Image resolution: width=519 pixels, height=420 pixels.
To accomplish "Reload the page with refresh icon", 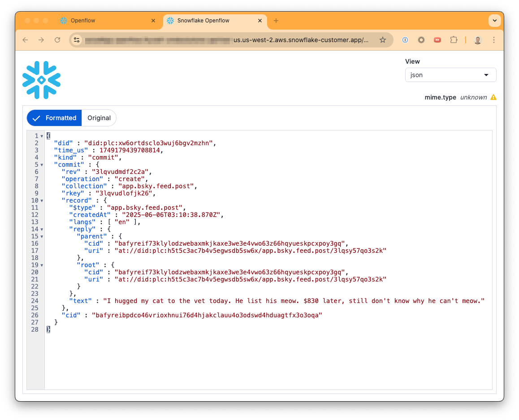I will [57, 40].
